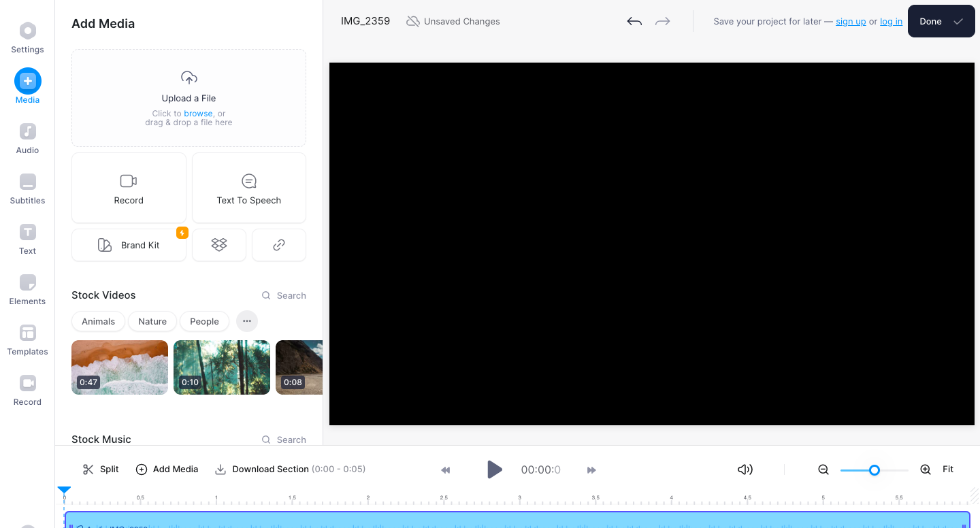The image size is (980, 528).
Task: Search stock videos
Action: 284,295
